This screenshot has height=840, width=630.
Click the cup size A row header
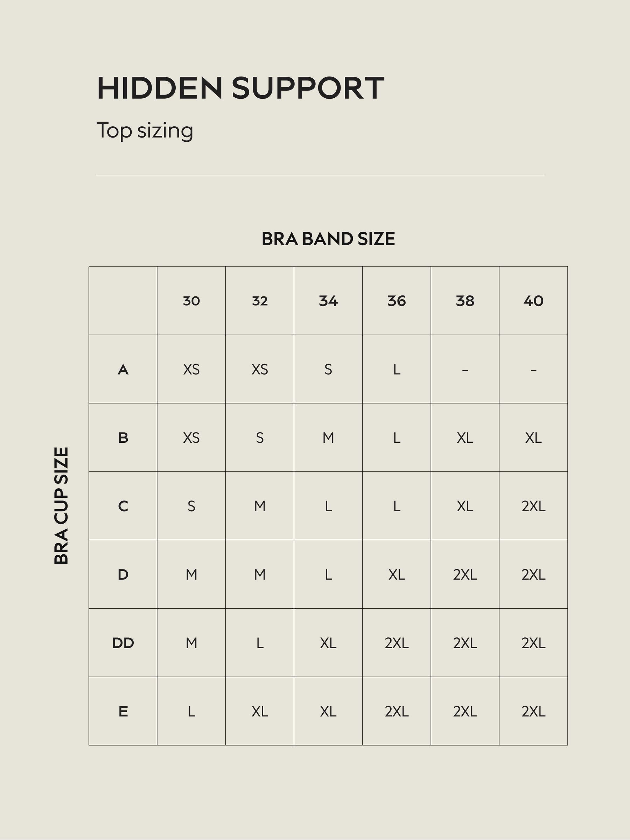click(123, 369)
